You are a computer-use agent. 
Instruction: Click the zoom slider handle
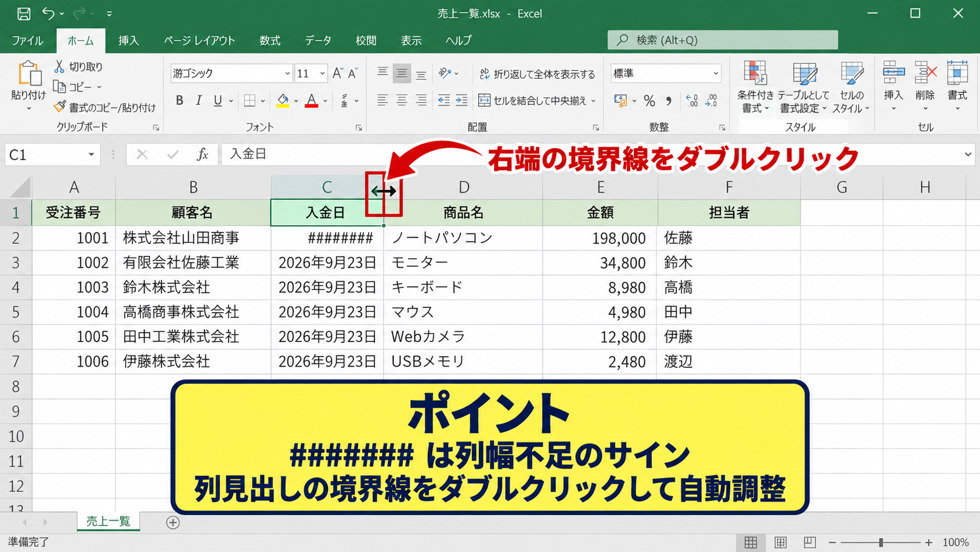(x=880, y=543)
